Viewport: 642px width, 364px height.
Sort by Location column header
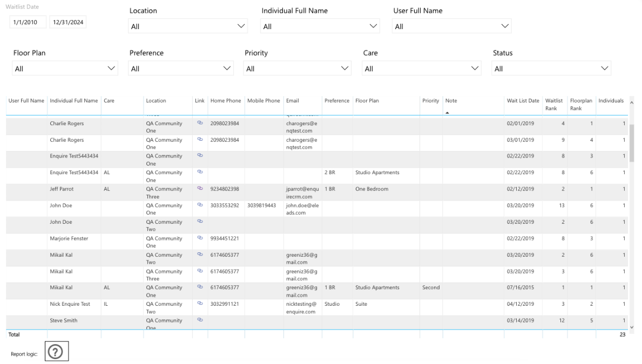[x=156, y=101]
